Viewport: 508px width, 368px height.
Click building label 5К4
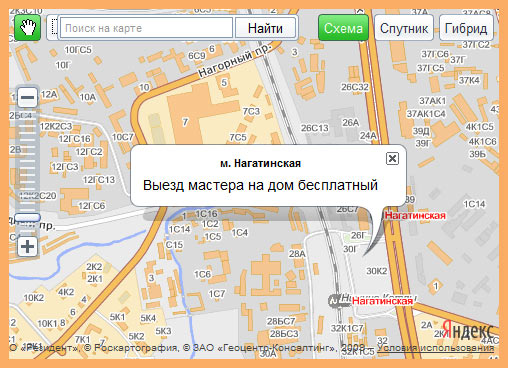tap(148, 318)
